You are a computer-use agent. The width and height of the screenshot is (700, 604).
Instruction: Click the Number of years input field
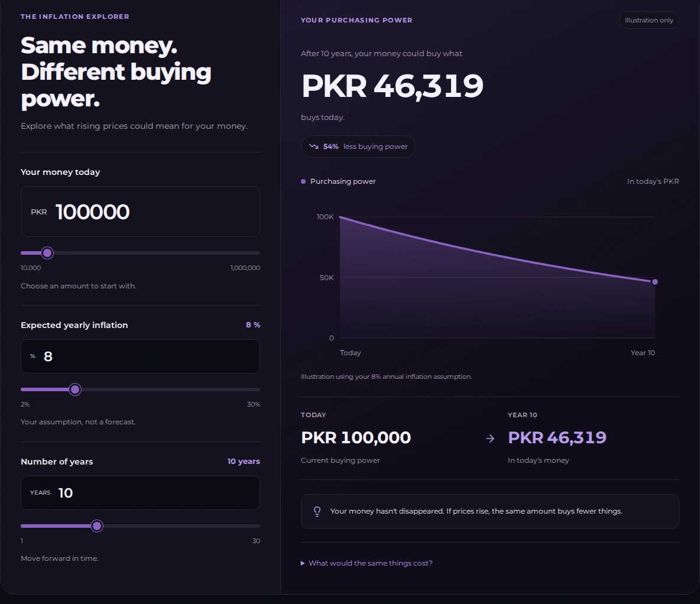140,493
